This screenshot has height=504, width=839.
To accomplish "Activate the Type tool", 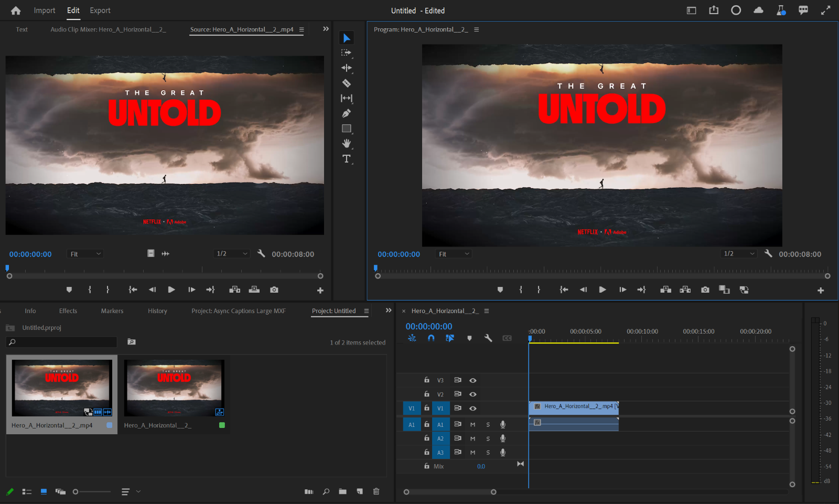I will (346, 158).
